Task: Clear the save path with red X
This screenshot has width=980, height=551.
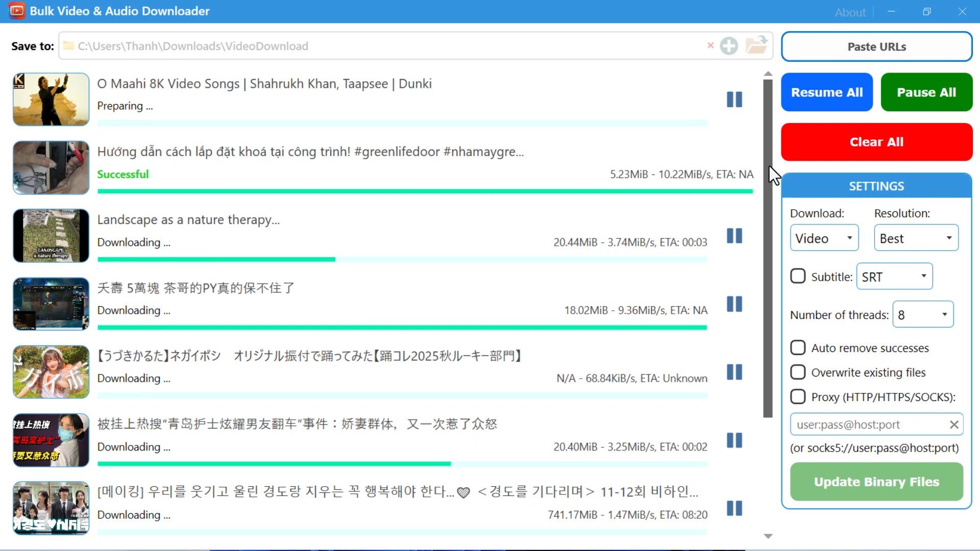Action: click(x=710, y=45)
